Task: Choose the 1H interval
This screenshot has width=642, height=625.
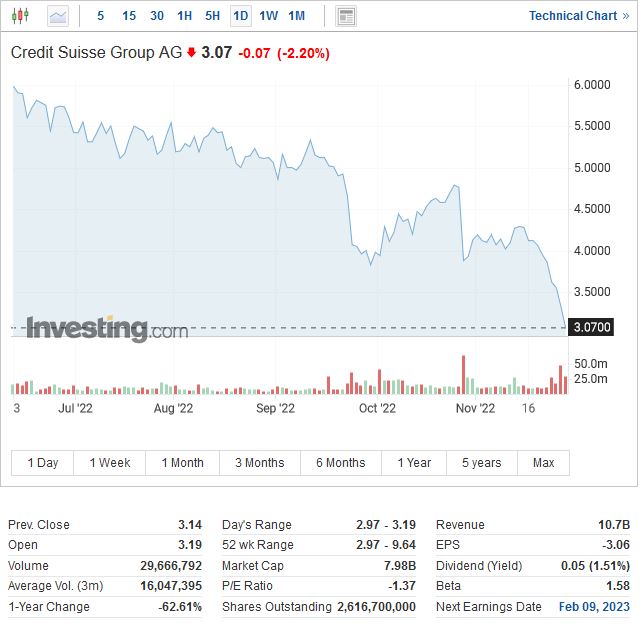Action: (185, 16)
